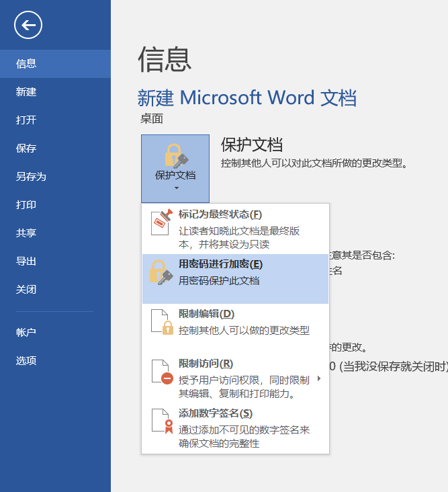Click the lock-and-key icon on 保护文档 button
448x492 pixels.
coord(176,156)
